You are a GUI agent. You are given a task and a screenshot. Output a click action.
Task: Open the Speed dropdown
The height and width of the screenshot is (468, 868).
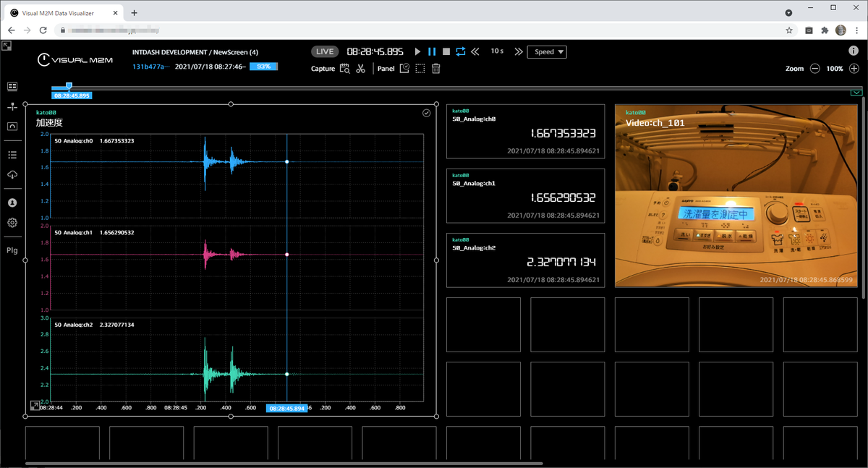547,51
